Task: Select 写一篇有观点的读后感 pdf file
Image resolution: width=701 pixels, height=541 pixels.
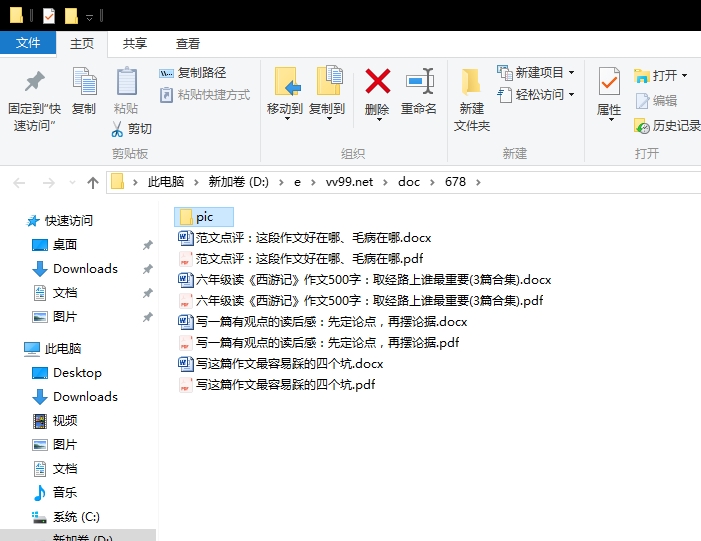Action: (319, 342)
